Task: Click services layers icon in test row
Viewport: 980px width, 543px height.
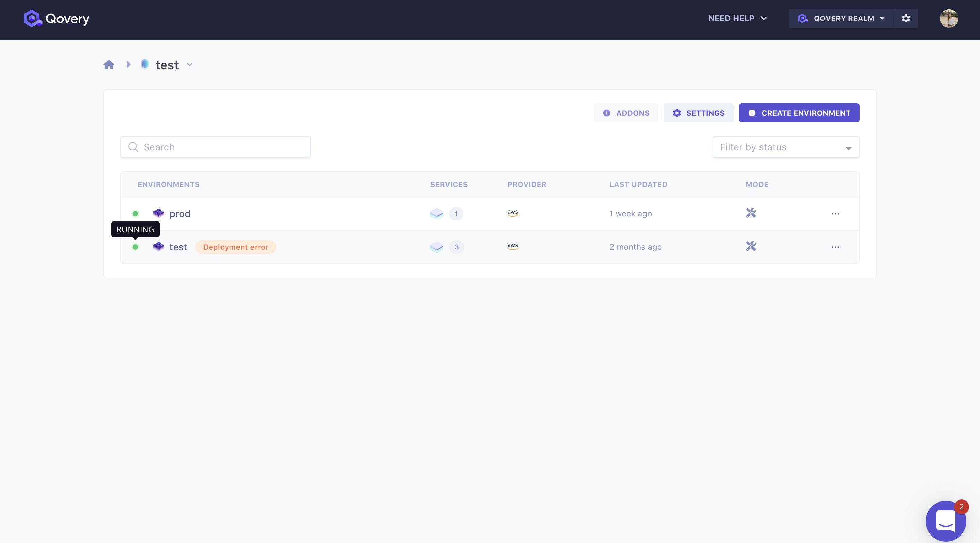Action: tap(436, 247)
